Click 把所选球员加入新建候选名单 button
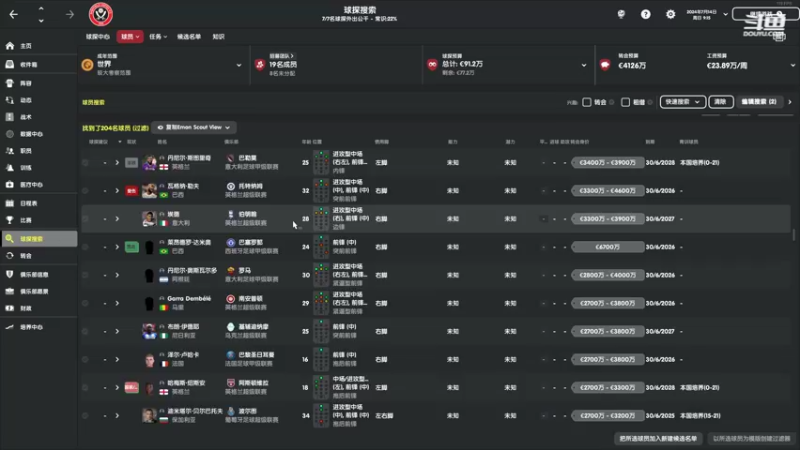800x450 pixels. point(658,438)
